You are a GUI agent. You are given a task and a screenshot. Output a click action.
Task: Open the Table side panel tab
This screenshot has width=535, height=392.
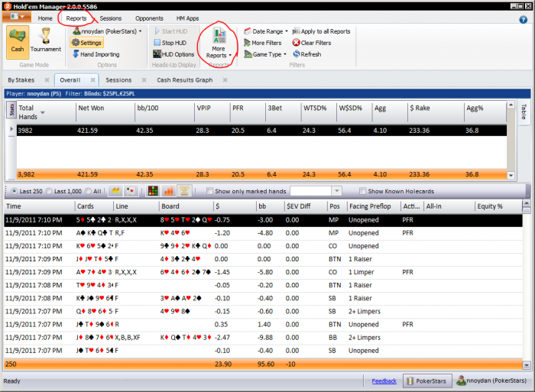point(524,112)
